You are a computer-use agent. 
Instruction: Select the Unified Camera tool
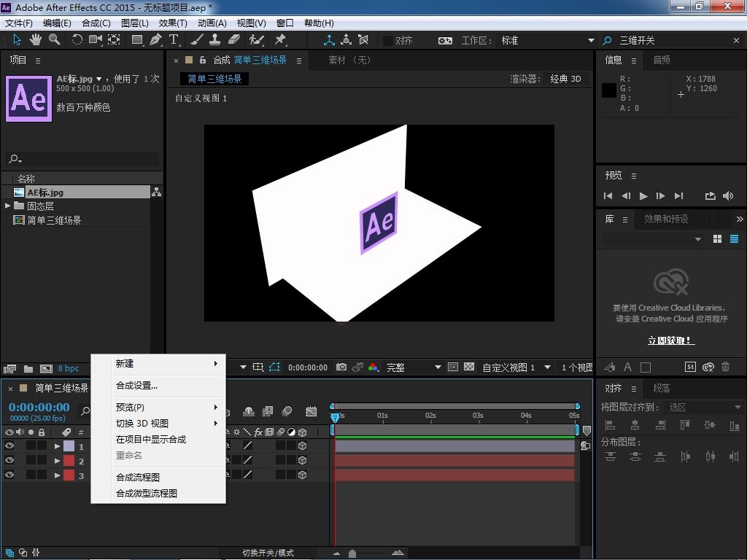96,40
